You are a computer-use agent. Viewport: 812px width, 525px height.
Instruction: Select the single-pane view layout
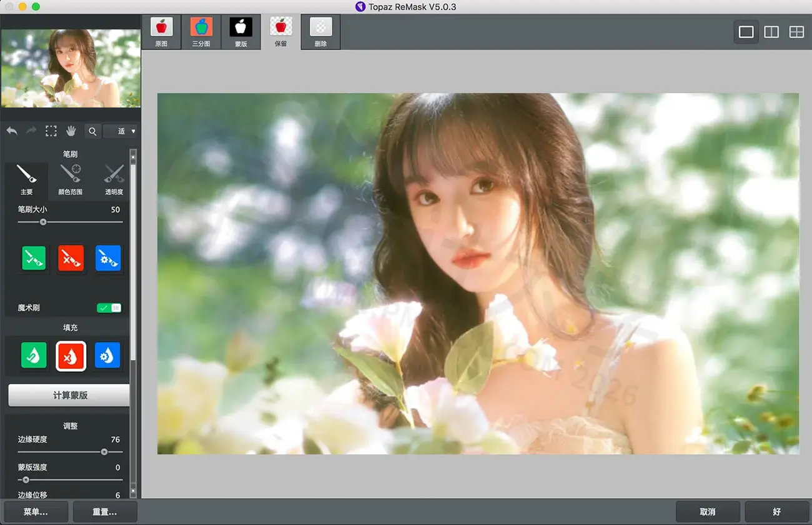click(746, 32)
